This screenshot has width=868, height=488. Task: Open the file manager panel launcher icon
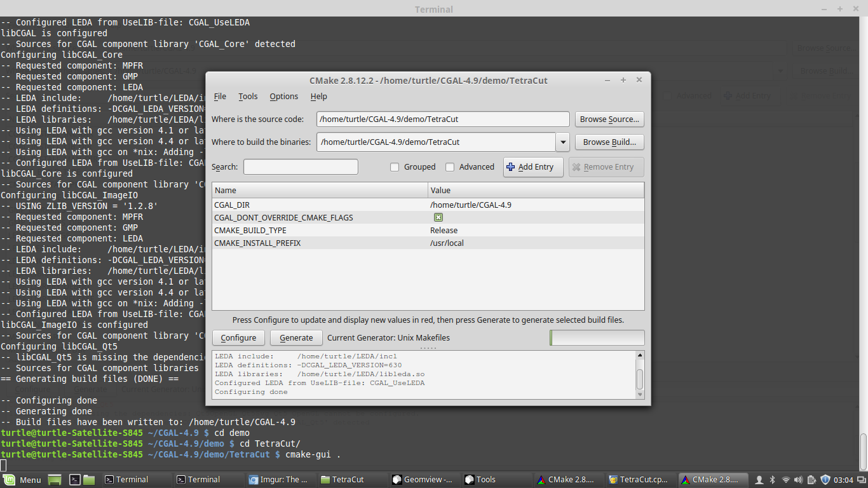tap(89, 480)
